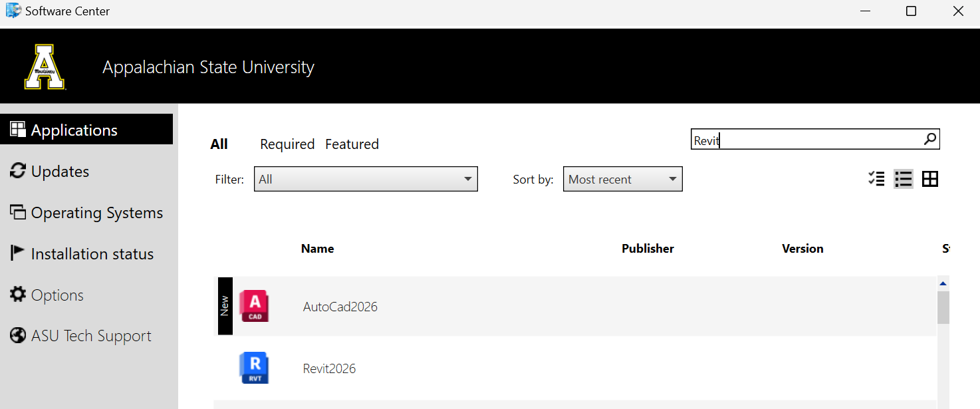Image resolution: width=980 pixels, height=409 pixels.
Task: Click the Revit blue RVT icon
Action: pyautogui.click(x=254, y=368)
